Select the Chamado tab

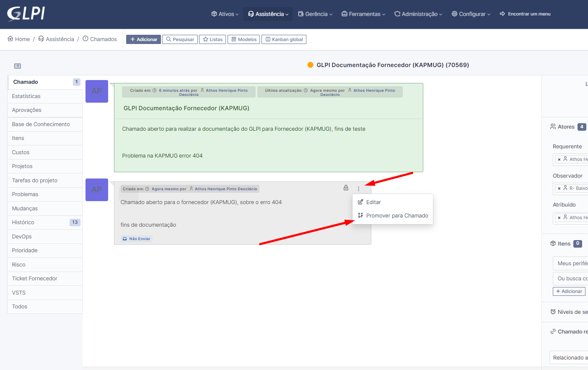45,82
